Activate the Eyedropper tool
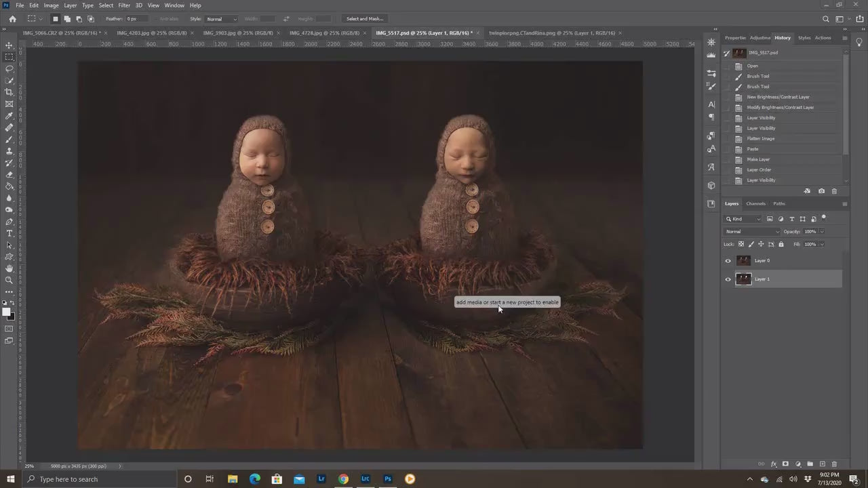868x488 pixels. click(9, 116)
